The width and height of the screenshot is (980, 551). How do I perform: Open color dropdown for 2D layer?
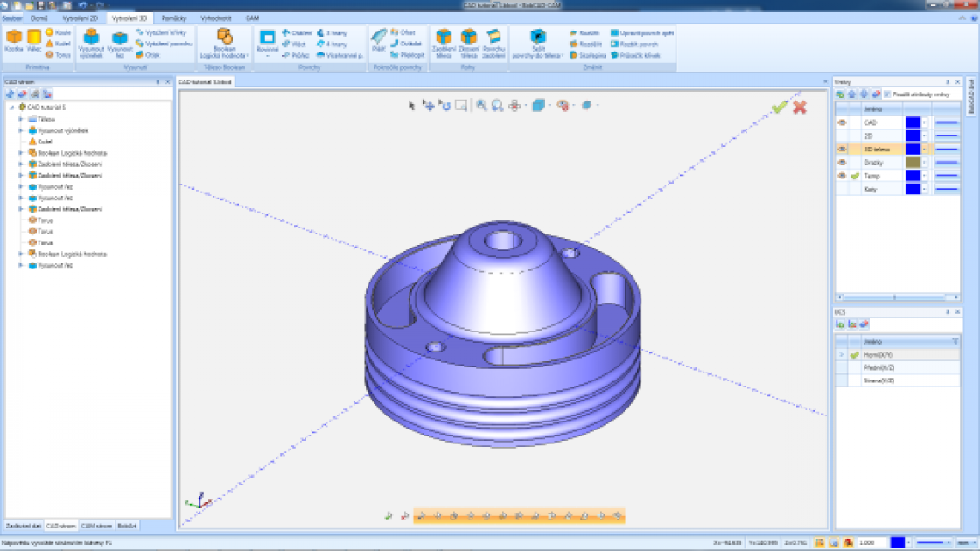(925, 136)
